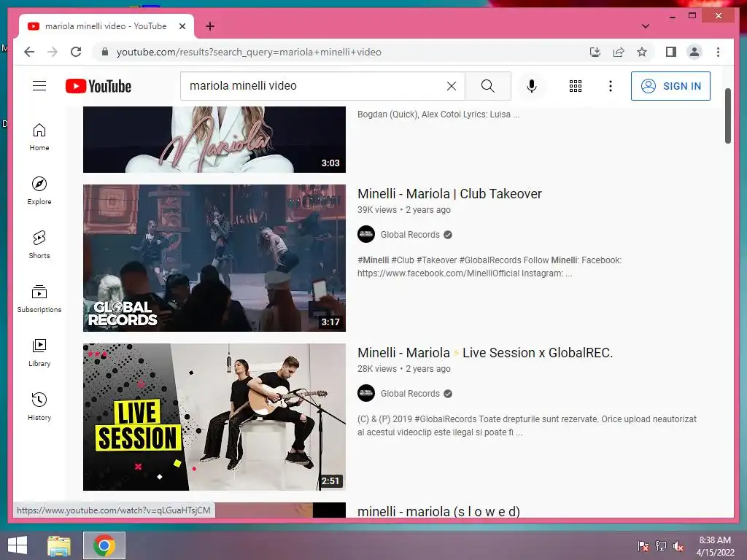This screenshot has width=747, height=560.
Task: Play the Mariola 3:03 video thumbnail
Action: coord(214,139)
